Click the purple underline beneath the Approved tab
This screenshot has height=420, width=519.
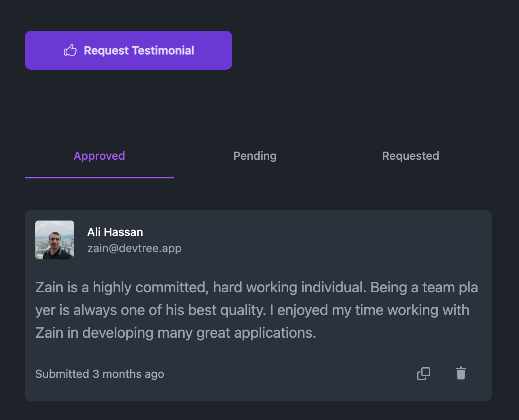pos(99,178)
